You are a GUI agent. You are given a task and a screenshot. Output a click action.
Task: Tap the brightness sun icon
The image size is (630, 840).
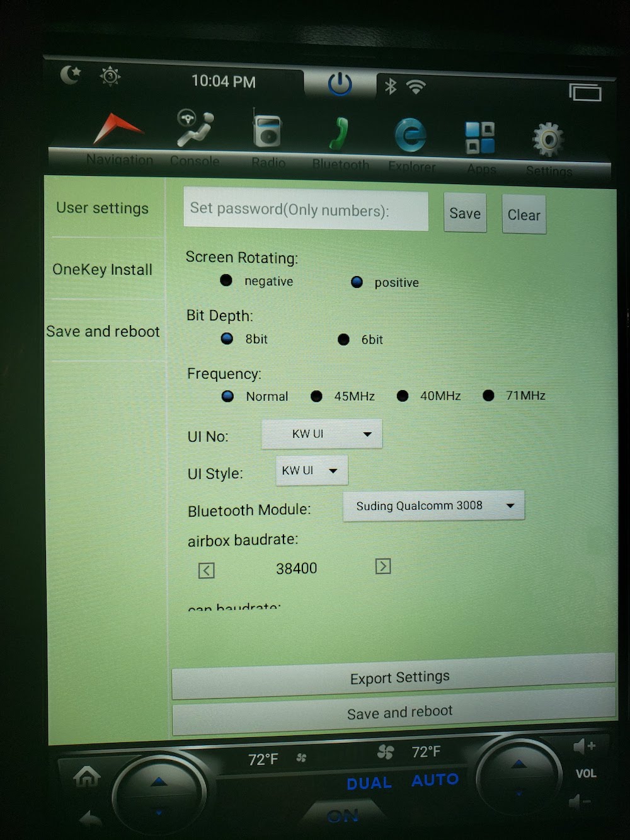110,76
